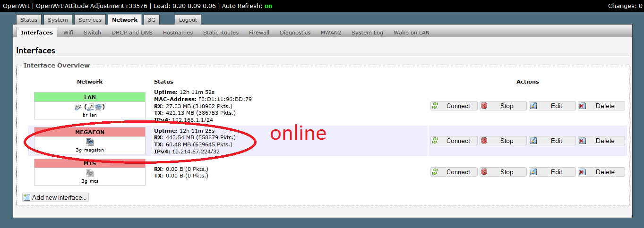Viewport: 644px width, 228px height.
Task: Open the Firewall subtab
Action: click(x=259, y=33)
